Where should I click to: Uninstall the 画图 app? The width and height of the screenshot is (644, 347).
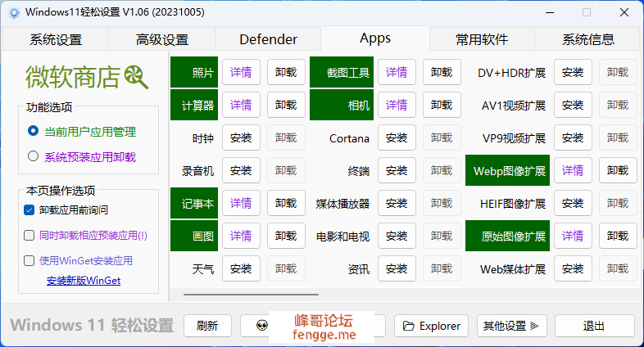[x=286, y=236]
